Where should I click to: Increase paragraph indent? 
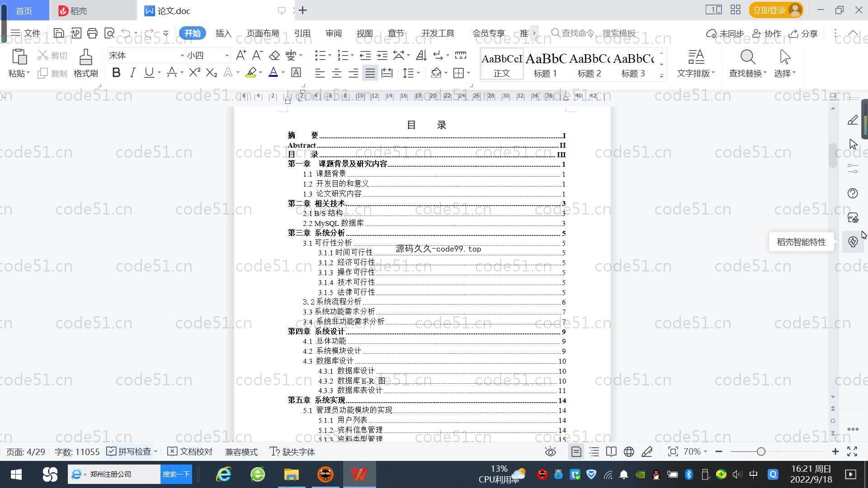(x=382, y=56)
